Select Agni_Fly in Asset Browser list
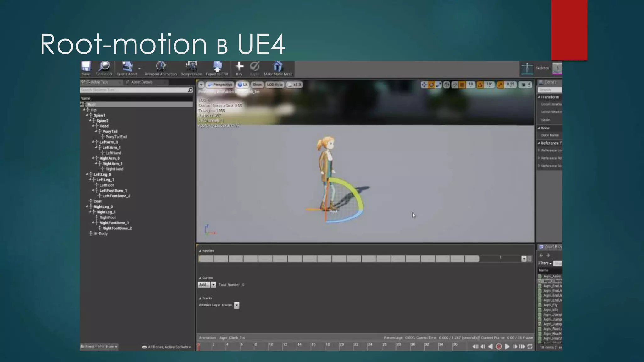644x362 pixels. click(x=550, y=305)
